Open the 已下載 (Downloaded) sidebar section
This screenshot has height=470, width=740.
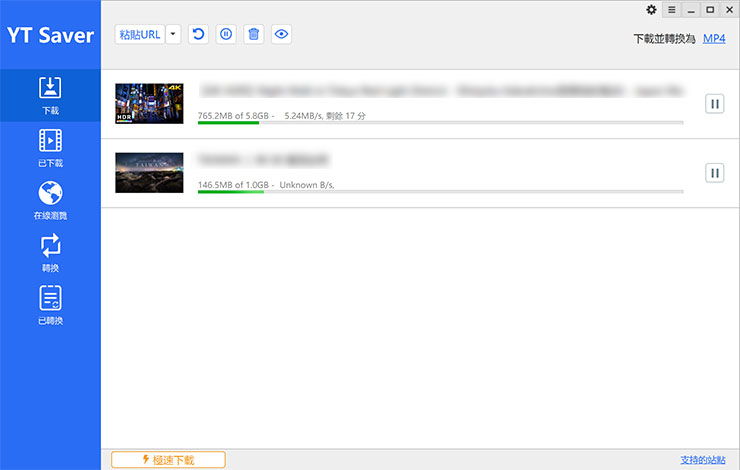point(50,148)
